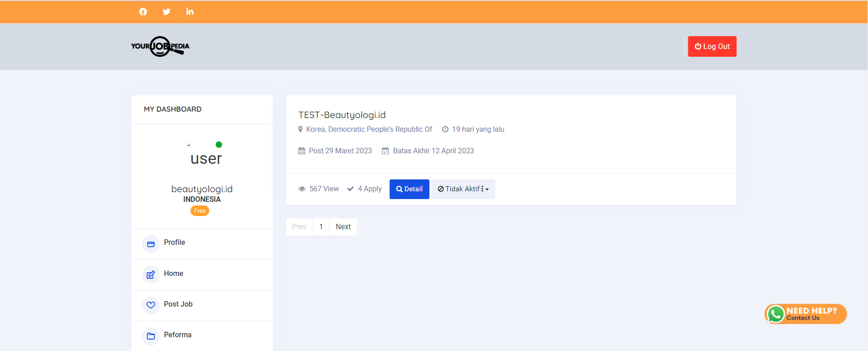Image resolution: width=868 pixels, height=351 pixels.
Task: Click the Prev pagination button
Action: (x=299, y=227)
